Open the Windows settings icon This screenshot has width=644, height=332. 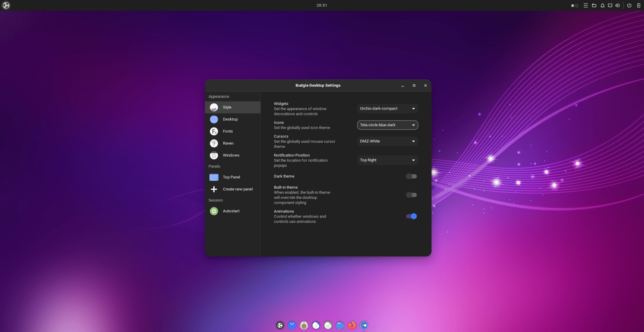214,155
